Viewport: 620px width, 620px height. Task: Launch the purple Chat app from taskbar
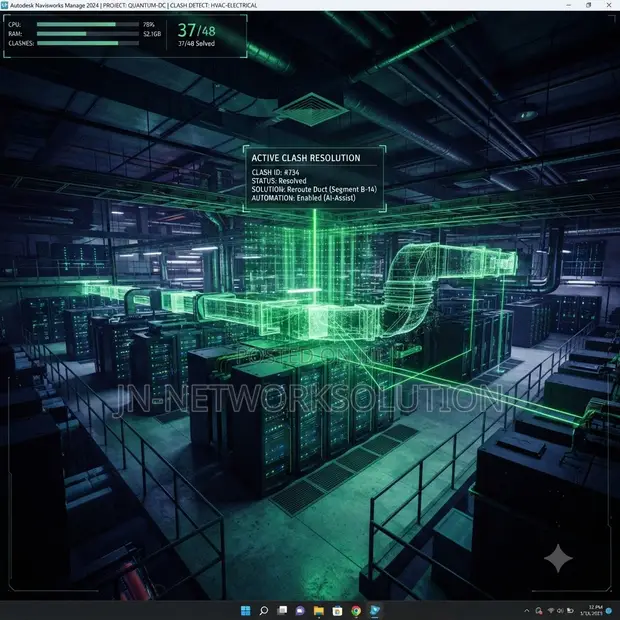(x=301, y=611)
